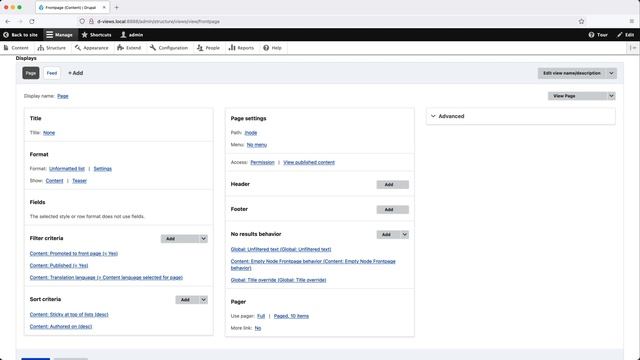This screenshot has width=640, height=360.
Task: Open a new browser tab
Action: point(116,7)
